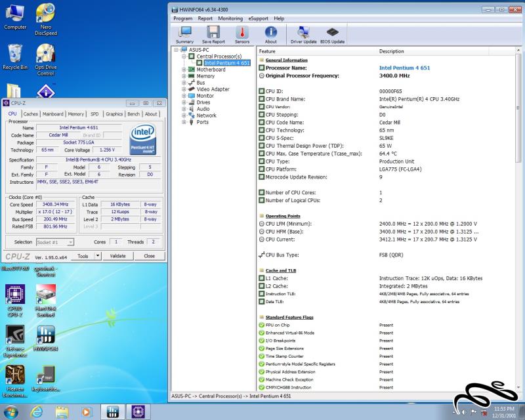The width and height of the screenshot is (525, 420).
Task: Open the Program menu
Action: click(x=183, y=18)
